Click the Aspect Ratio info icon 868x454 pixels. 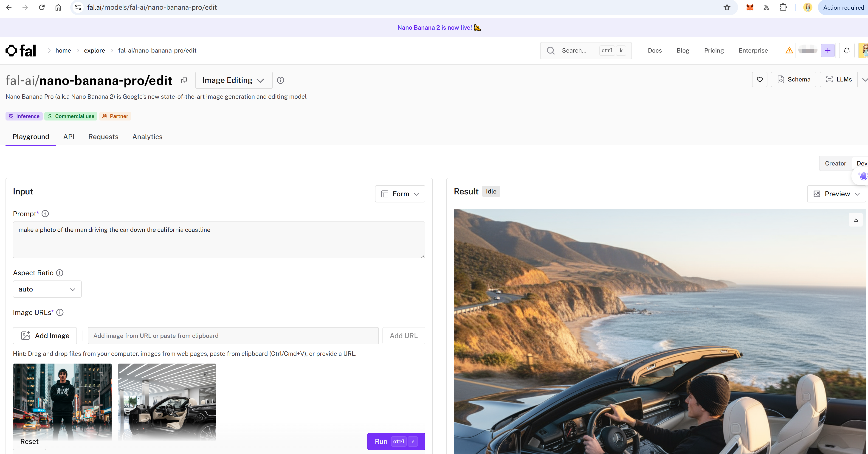60,273
